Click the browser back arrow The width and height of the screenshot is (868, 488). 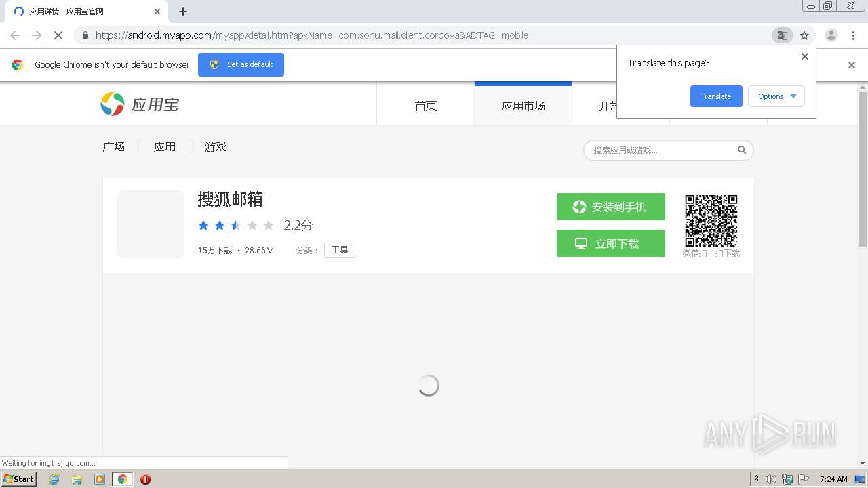15,35
